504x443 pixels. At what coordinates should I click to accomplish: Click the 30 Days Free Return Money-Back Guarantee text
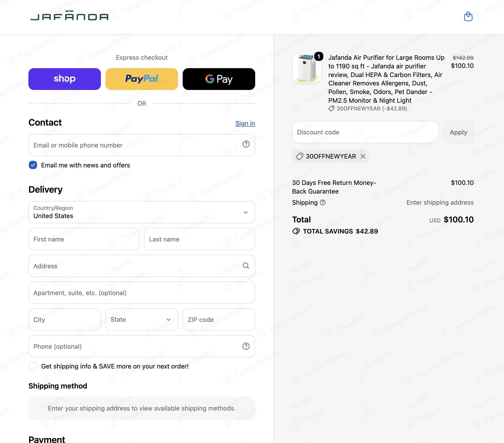tap(334, 187)
